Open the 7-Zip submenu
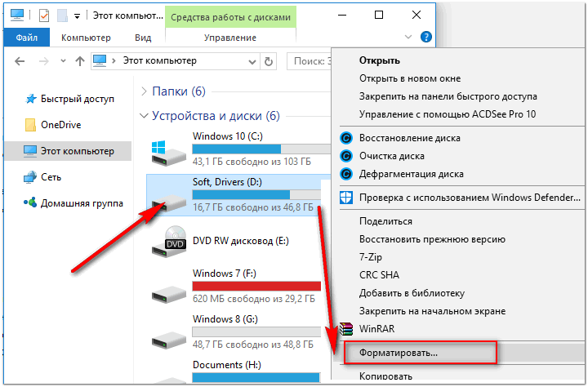Image resolution: width=588 pixels, height=387 pixels. [371, 257]
